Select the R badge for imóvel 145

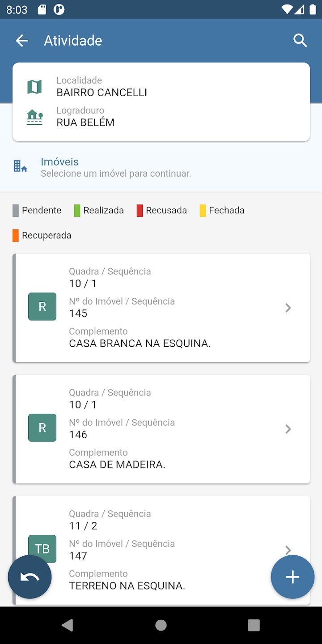point(42,307)
